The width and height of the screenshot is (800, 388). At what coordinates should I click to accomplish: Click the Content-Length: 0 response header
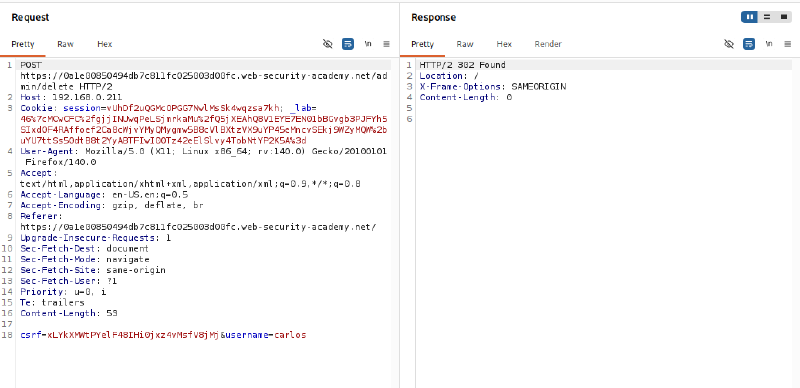pyautogui.click(x=466, y=97)
